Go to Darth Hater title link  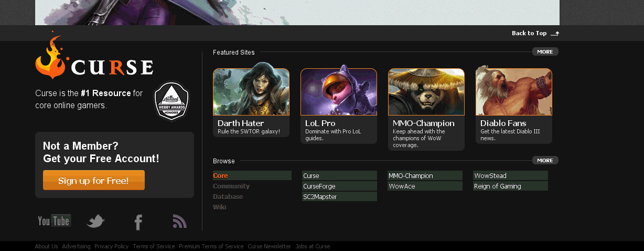click(x=241, y=123)
